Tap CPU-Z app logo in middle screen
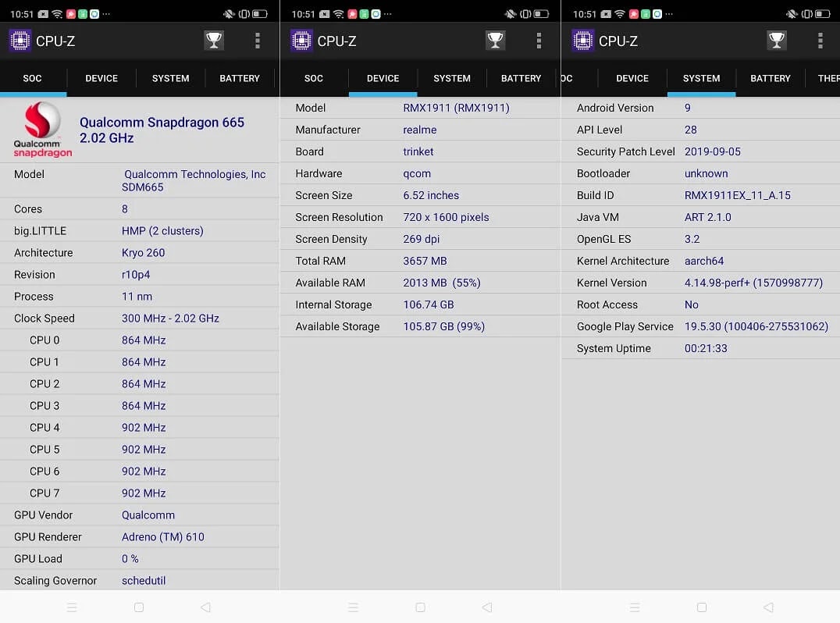This screenshot has width=840, height=623. point(301,41)
